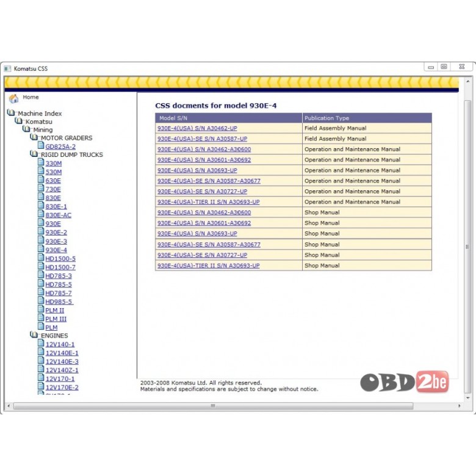Open 930E-4(USA) S/N A30693-UP Operation Manual link
This screenshot has height=476, width=476.
197,170
